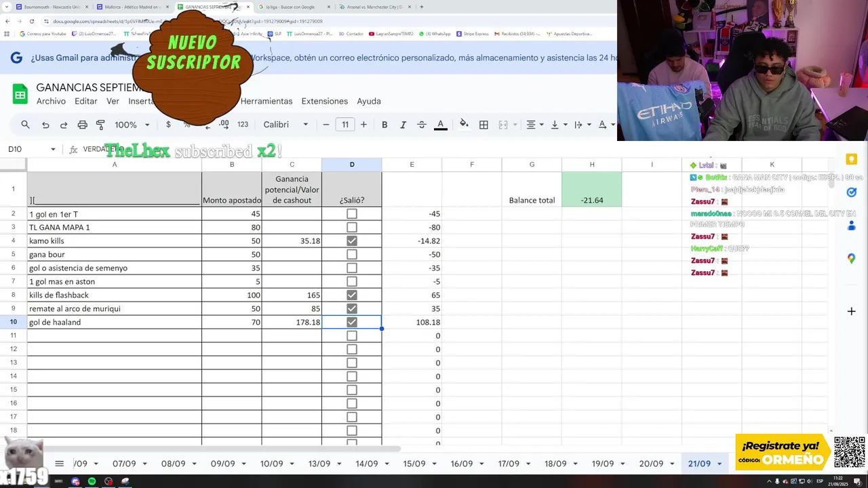This screenshot has height=488, width=868.
Task: Uncheck box for remate al arco de muriqui
Action: [x=351, y=308]
